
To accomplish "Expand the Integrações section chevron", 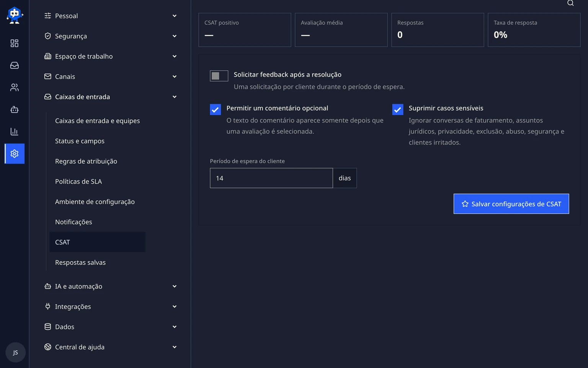I will 175,307.
